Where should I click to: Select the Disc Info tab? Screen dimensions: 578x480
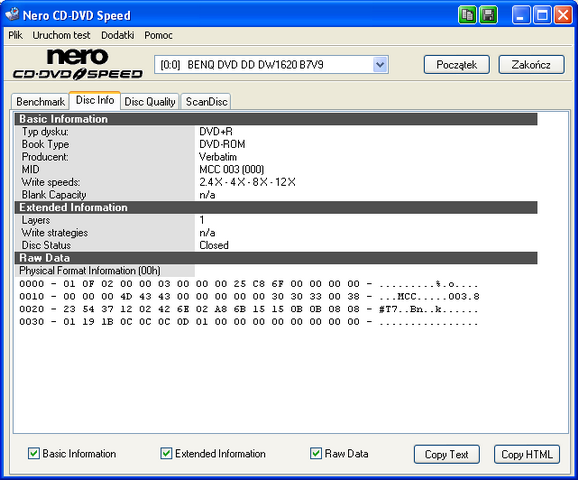95,100
